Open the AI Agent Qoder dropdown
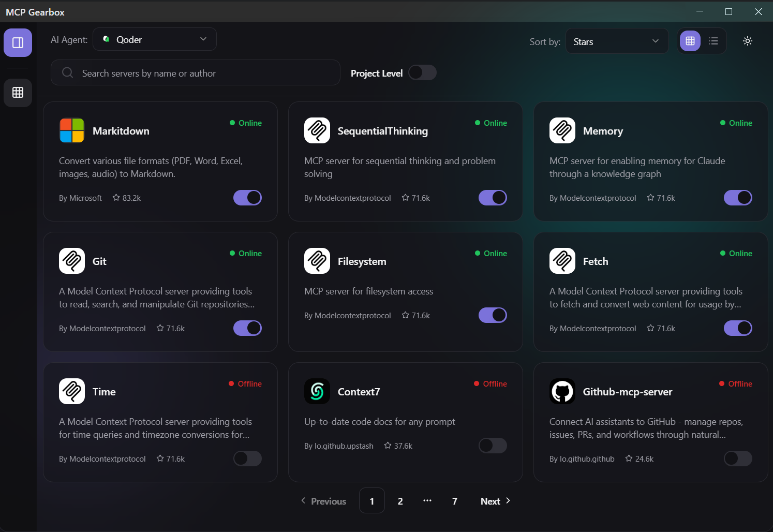This screenshot has height=532, width=773. coord(155,39)
